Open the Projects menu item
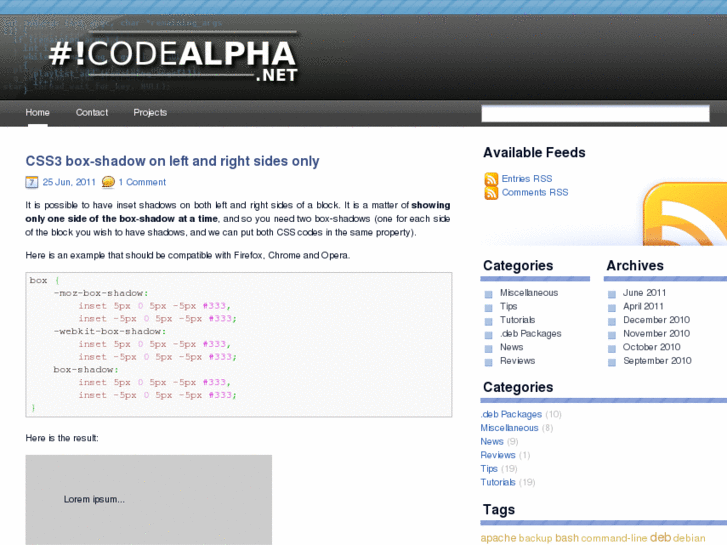The width and height of the screenshot is (727, 545). pos(150,113)
